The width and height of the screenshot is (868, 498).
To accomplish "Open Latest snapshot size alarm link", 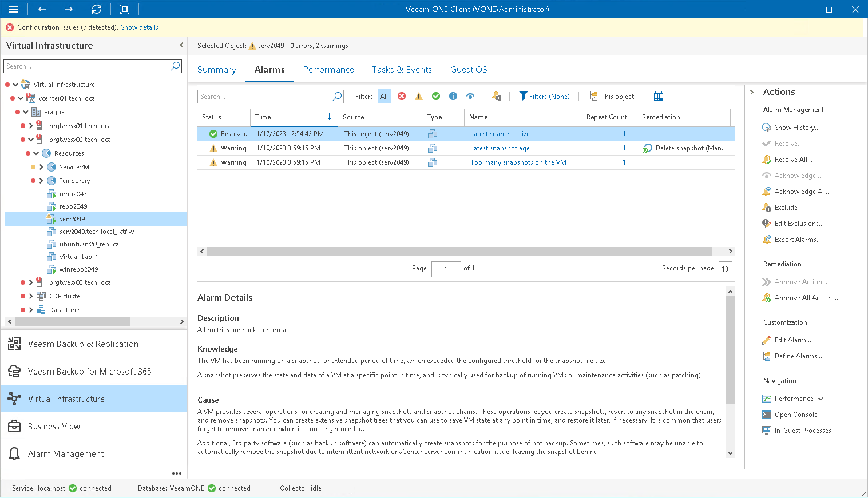I will click(500, 134).
